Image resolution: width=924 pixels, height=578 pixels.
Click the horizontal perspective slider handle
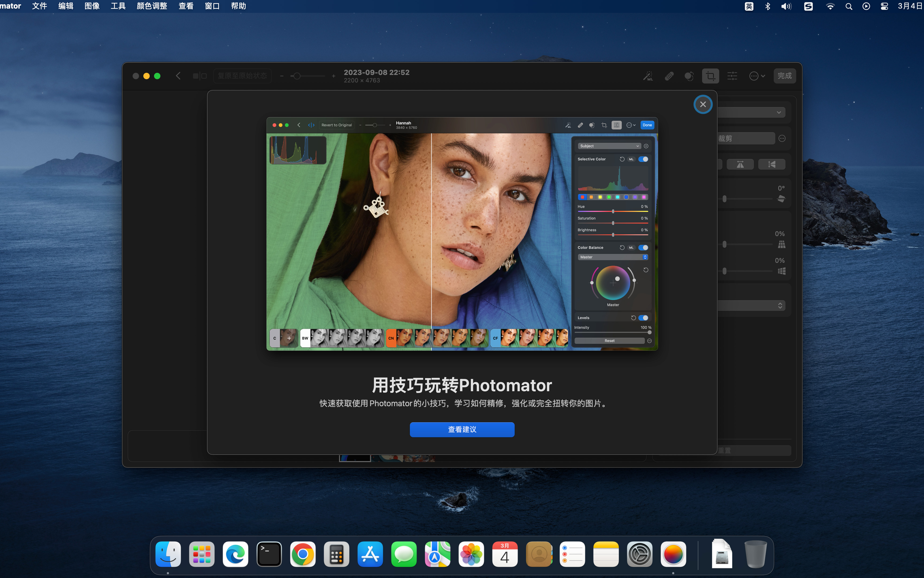tap(724, 271)
